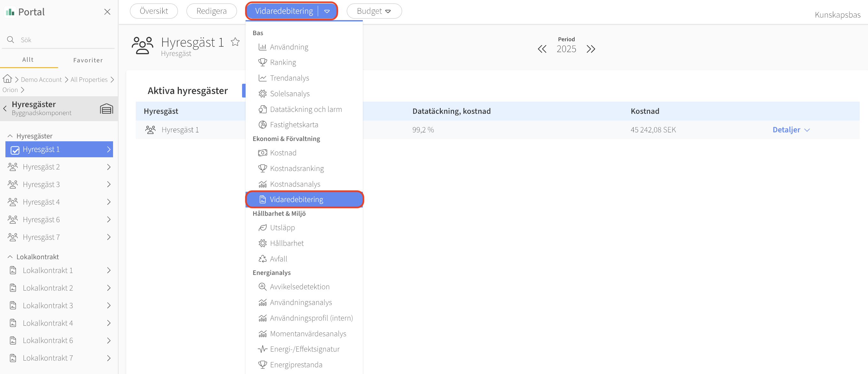
Task: Navigate to Orion breadcrumb
Action: pyautogui.click(x=10, y=90)
